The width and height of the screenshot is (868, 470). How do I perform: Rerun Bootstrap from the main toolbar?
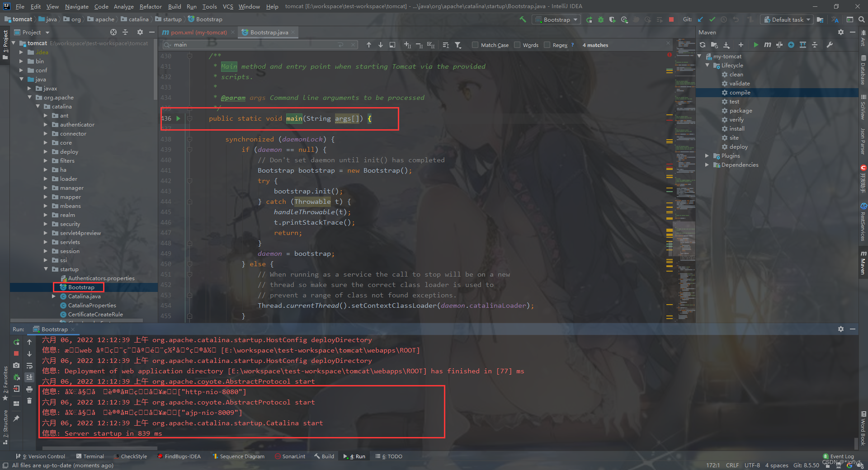589,19
